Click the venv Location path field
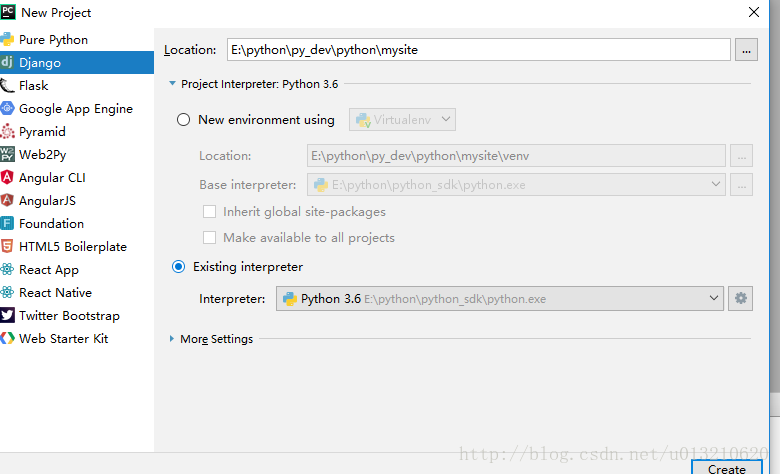Viewport: 780px width, 474px height. coord(516,156)
